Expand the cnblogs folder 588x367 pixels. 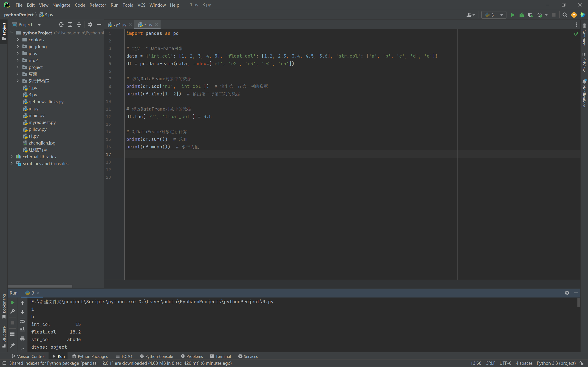pyautogui.click(x=18, y=39)
